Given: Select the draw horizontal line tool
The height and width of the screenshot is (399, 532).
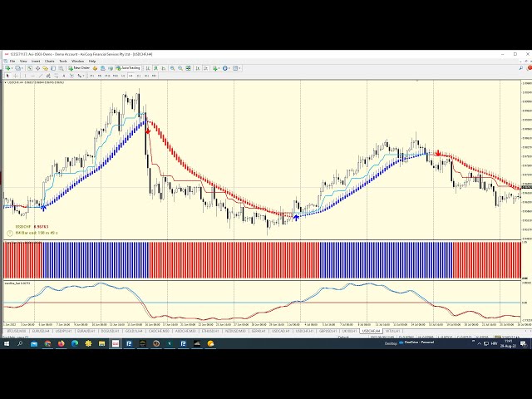Looking at the screenshot, I should click(34, 76).
